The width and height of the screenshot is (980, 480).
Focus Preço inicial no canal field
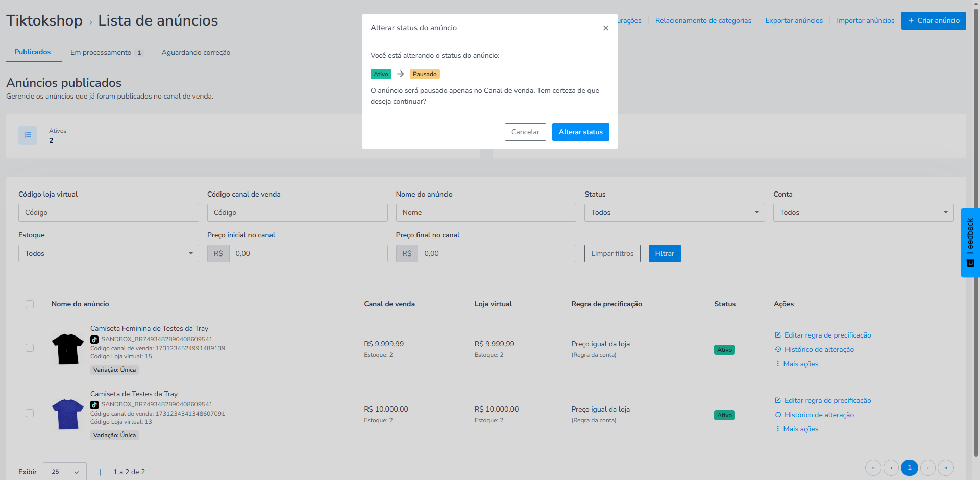click(x=308, y=253)
